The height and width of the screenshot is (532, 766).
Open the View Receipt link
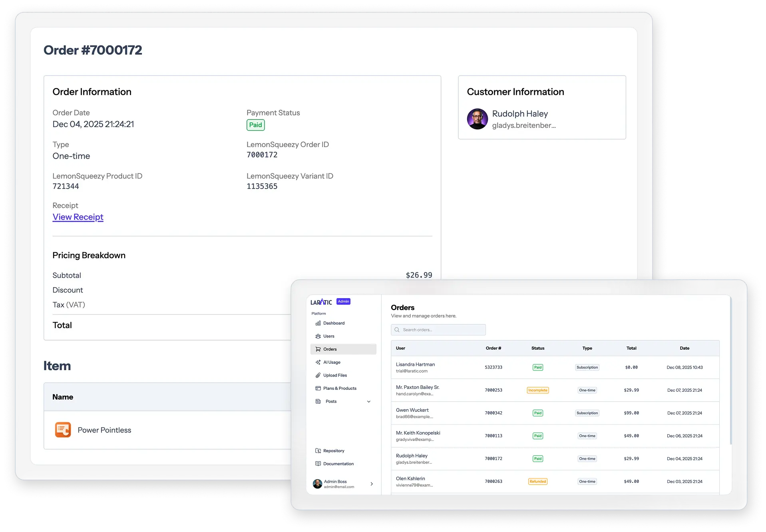(x=78, y=217)
